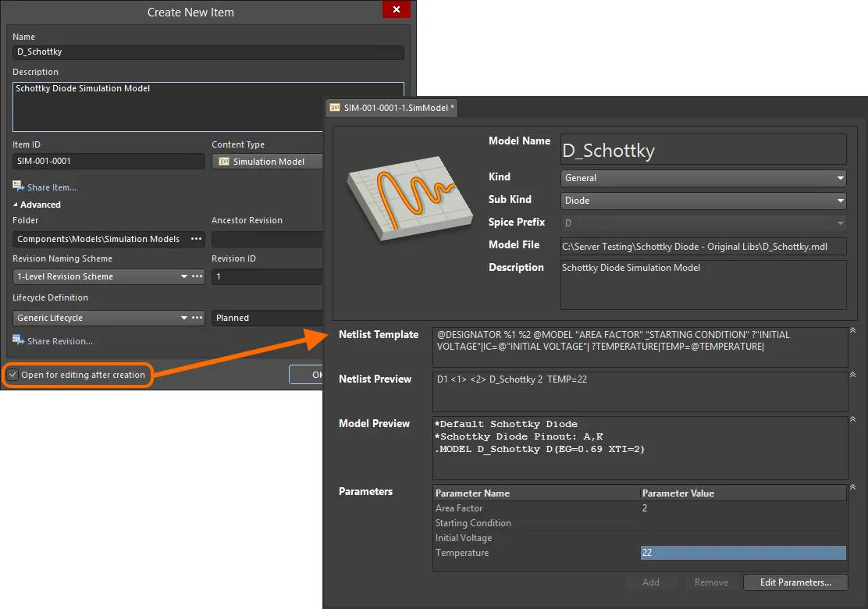The height and width of the screenshot is (609, 868).
Task: Click the Netlist Preview text box
Action: click(641, 391)
